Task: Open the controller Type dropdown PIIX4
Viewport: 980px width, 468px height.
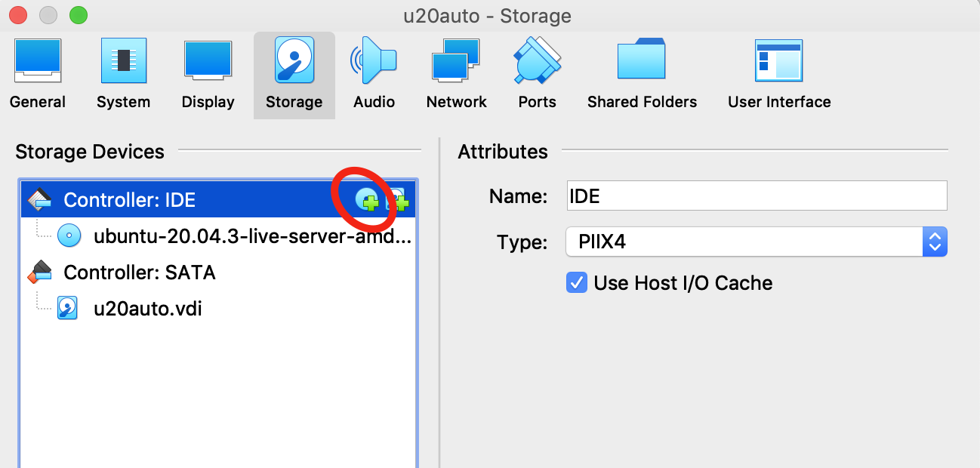Action: 756,242
